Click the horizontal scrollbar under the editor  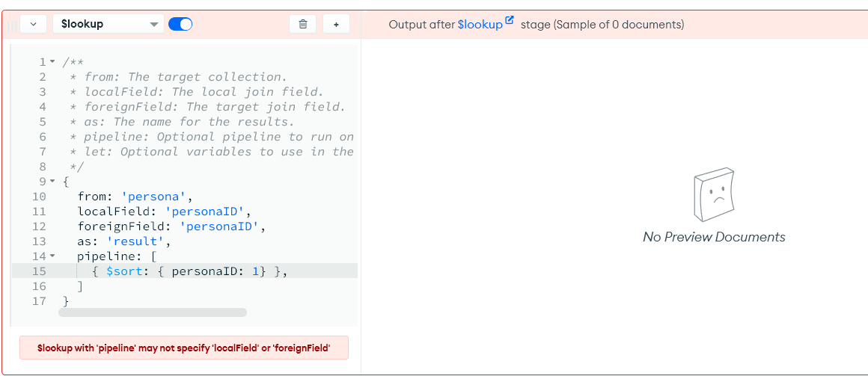tap(152, 312)
